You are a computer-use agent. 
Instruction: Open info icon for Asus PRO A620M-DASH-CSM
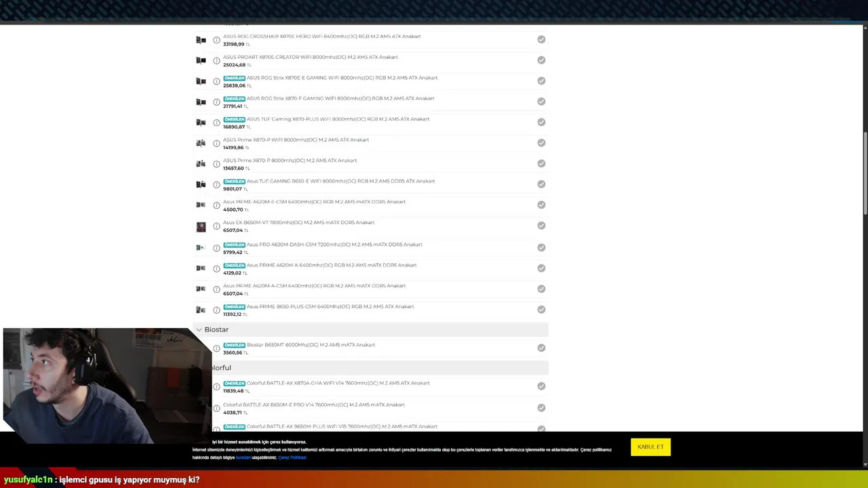(x=216, y=248)
